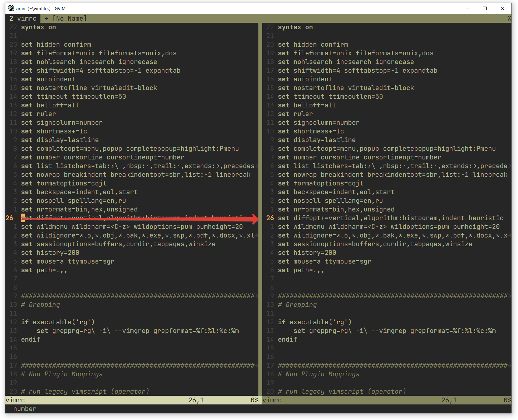Click the GVIM application icon in title bar
This screenshot has height=420, width=518.
point(11,8)
